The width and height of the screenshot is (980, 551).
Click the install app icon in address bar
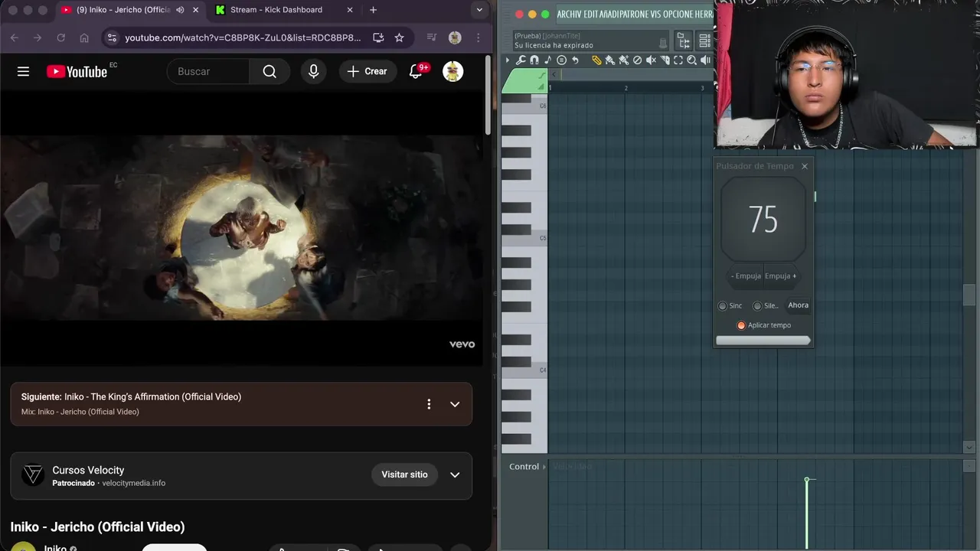(378, 37)
